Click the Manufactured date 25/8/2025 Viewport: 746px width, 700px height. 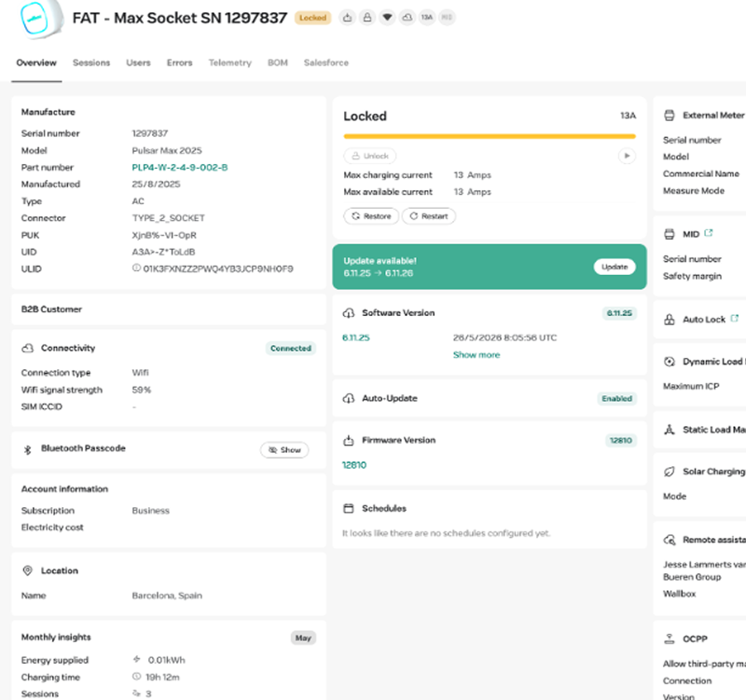(156, 184)
